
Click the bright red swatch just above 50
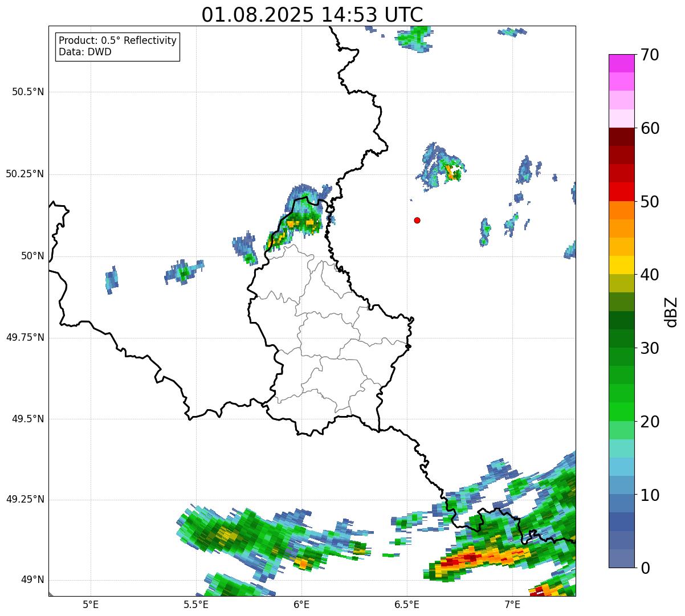coord(621,191)
